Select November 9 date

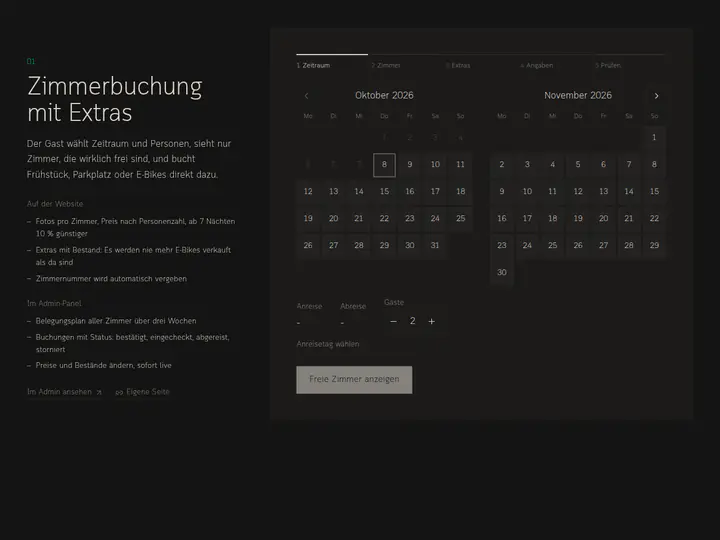(502, 191)
